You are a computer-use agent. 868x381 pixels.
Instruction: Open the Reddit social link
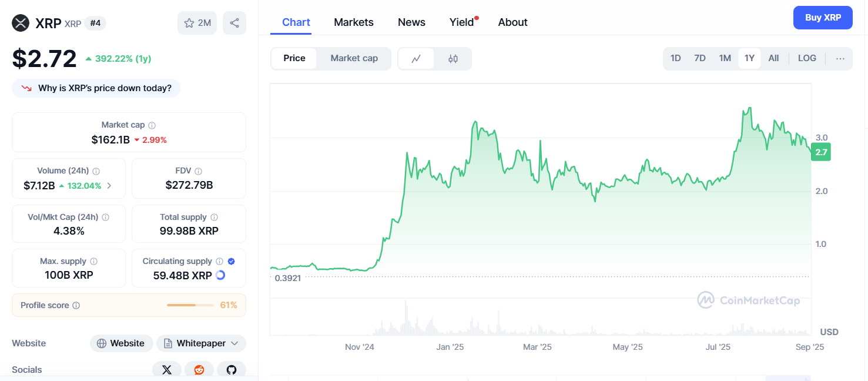(199, 370)
